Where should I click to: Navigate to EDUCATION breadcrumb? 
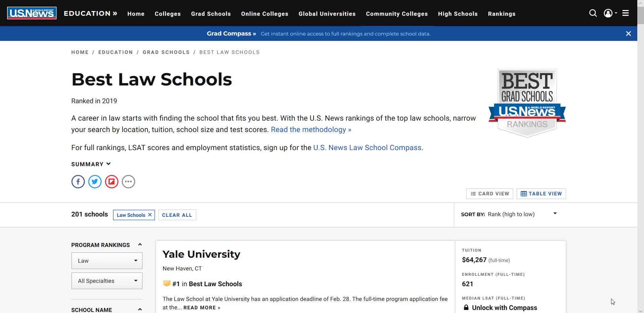(x=115, y=52)
